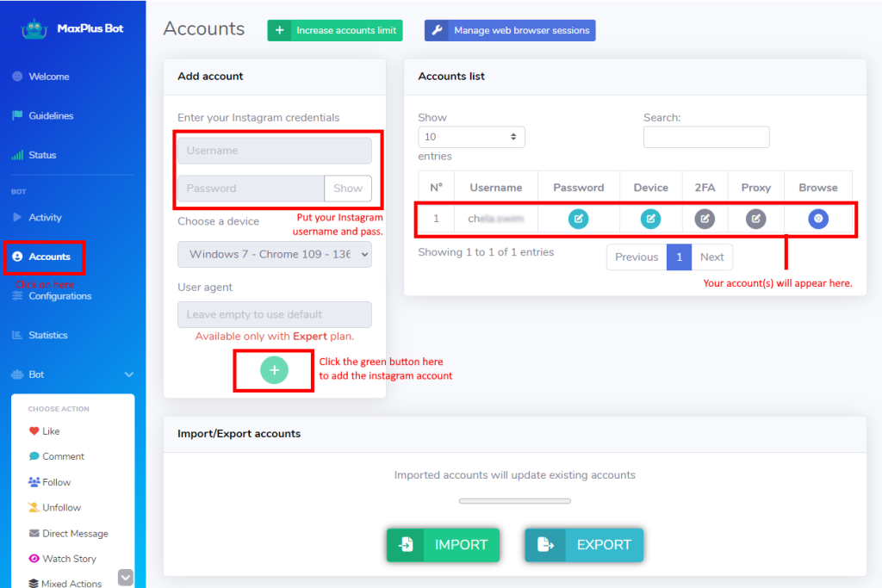The image size is (882, 588).
Task: Click the Statistics chart icon
Action: click(x=17, y=335)
